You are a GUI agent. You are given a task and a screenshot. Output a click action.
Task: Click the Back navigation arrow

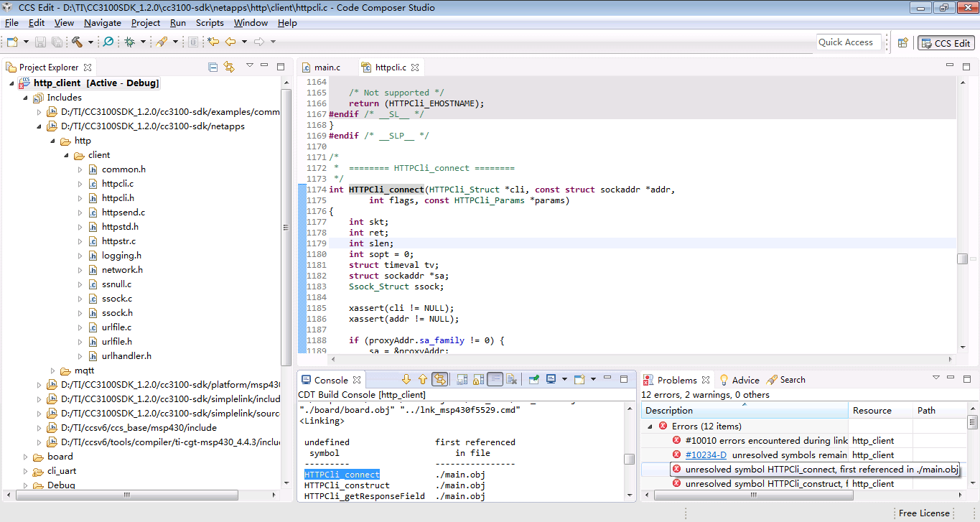pos(230,42)
